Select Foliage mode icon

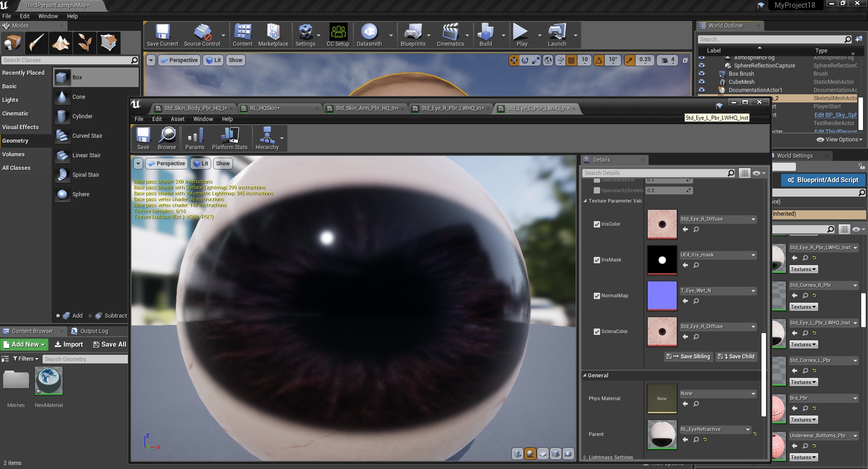[85, 43]
